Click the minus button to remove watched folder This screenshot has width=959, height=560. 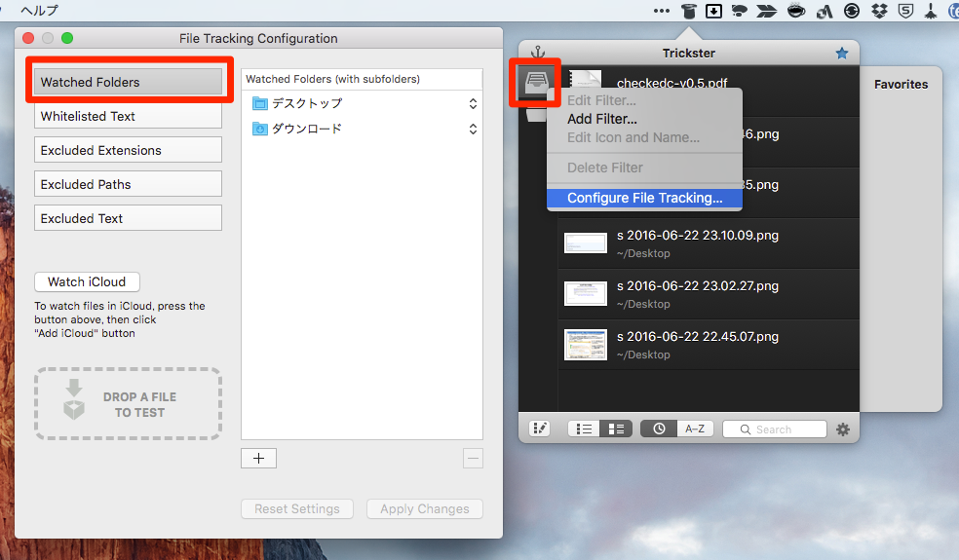coord(473,459)
